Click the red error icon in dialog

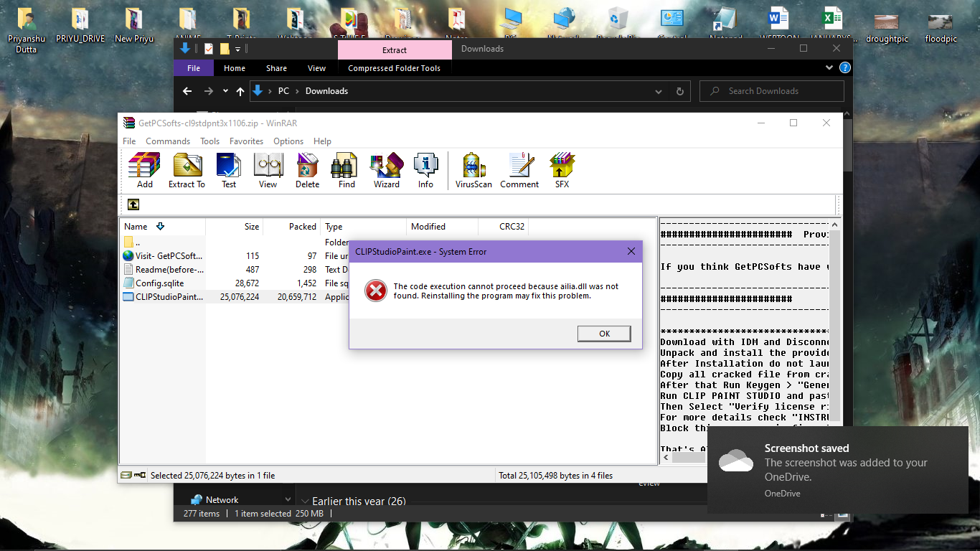pyautogui.click(x=375, y=291)
